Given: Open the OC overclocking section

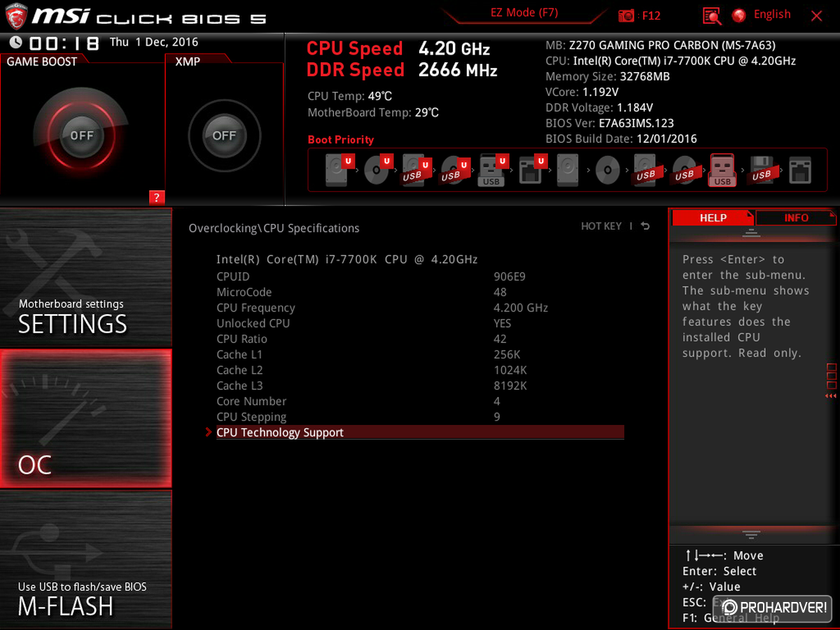Looking at the screenshot, I should pyautogui.click(x=85, y=419).
